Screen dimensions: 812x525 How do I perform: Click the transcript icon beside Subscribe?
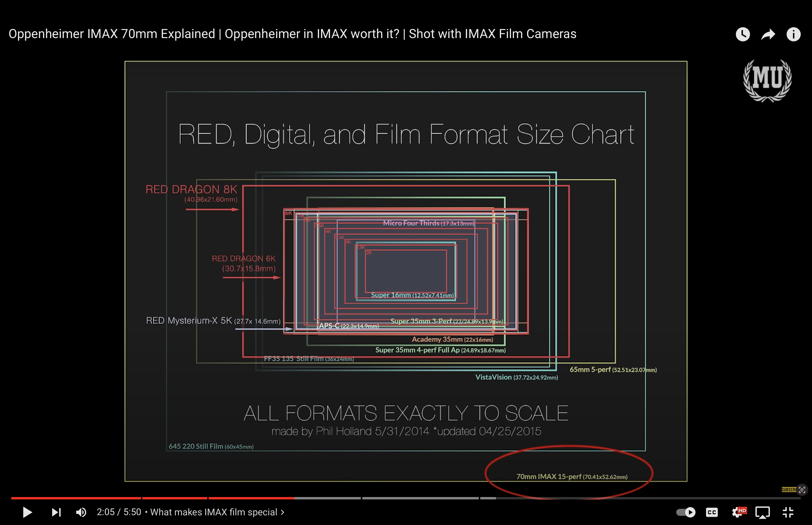802,490
